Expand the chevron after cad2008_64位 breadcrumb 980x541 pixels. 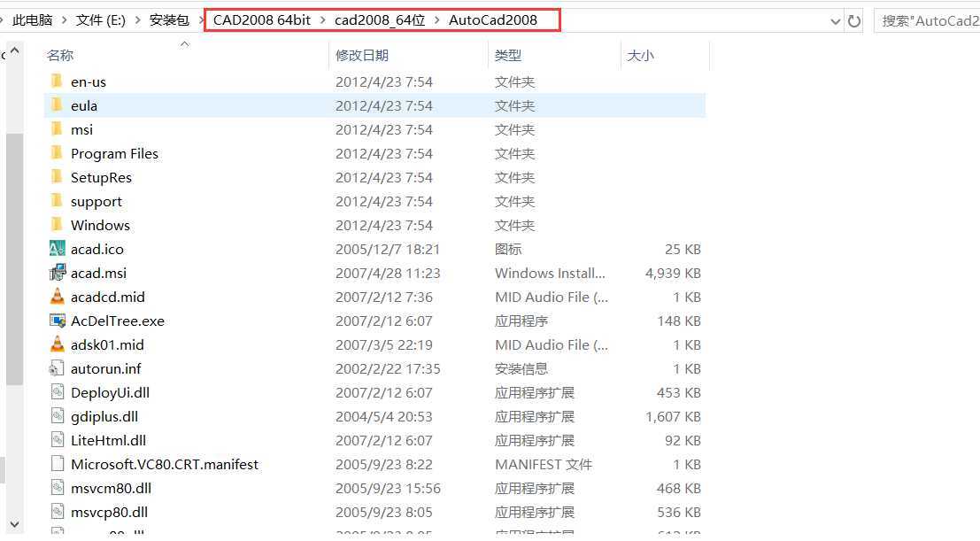436,20
